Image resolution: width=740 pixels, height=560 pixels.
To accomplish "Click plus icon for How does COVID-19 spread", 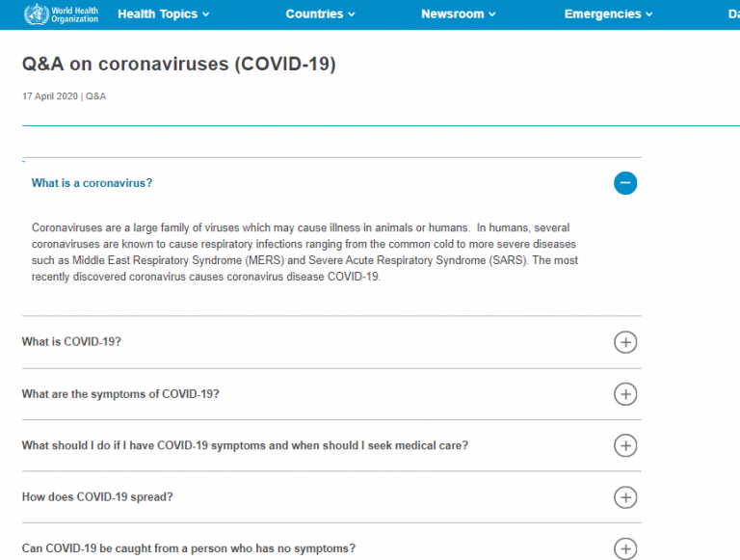I will pyautogui.click(x=625, y=497).
